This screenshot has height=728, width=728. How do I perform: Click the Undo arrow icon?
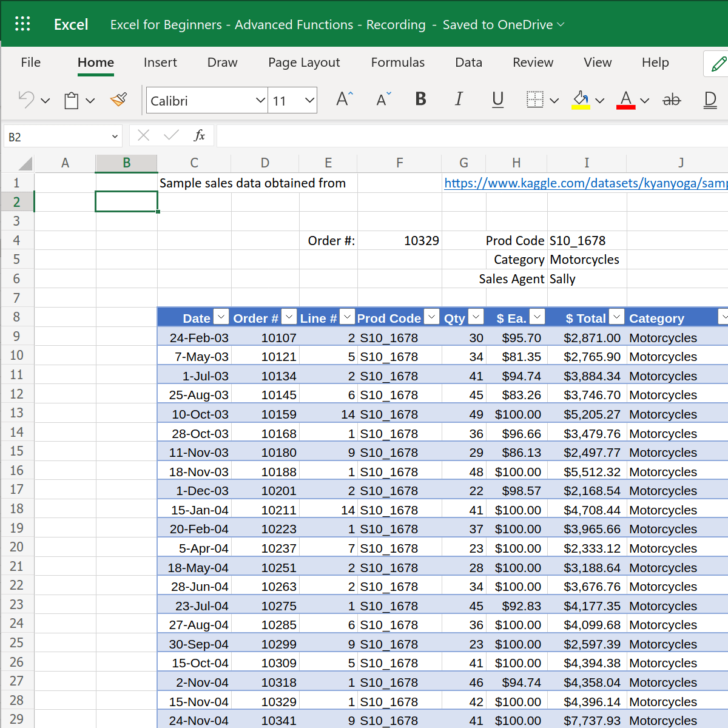[26, 99]
